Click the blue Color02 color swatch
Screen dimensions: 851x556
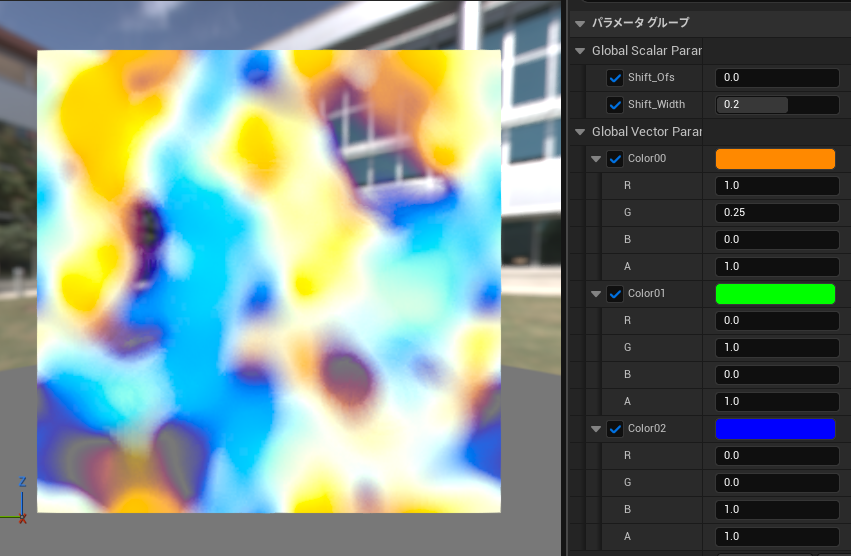(775, 429)
